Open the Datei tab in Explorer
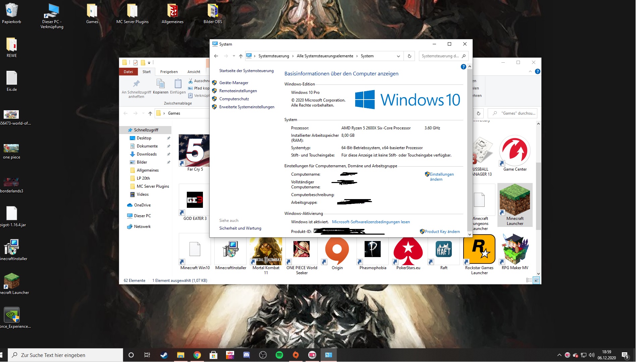The image size is (644, 362). coord(128,72)
